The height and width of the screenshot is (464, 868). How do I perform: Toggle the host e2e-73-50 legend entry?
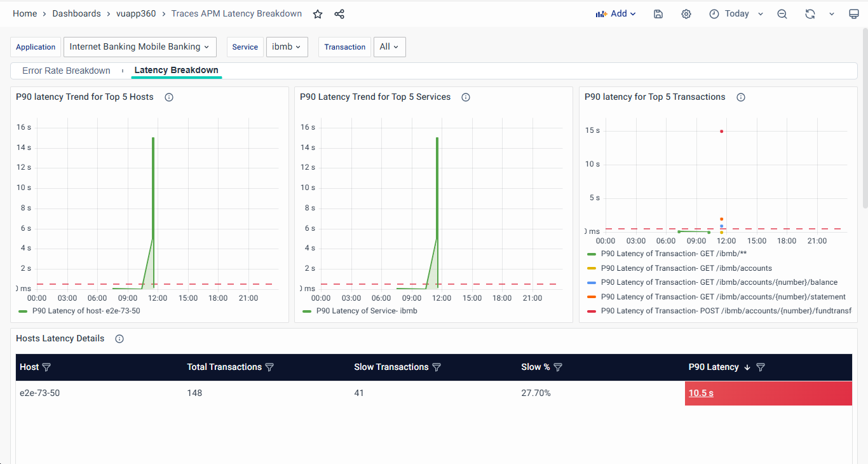click(86, 311)
